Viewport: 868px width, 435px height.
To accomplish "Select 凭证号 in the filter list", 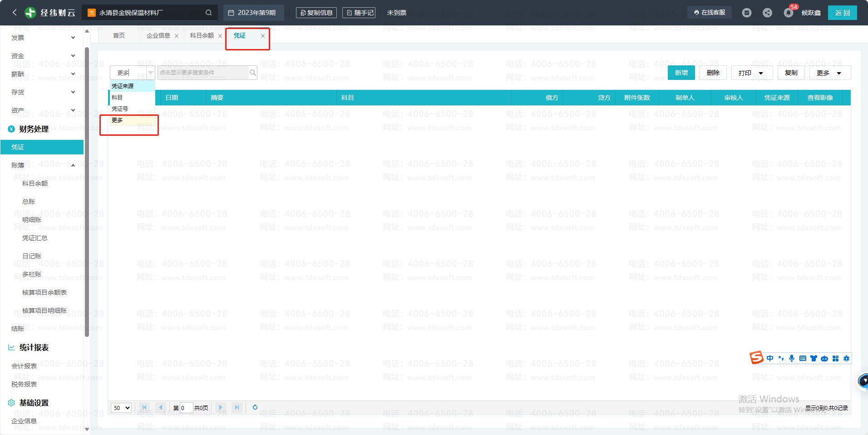I will 120,109.
